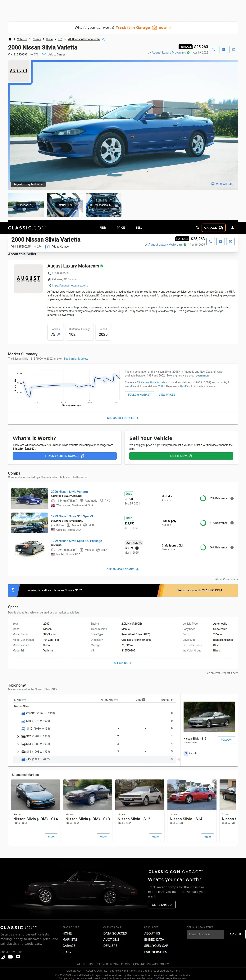
Task: Click Sell your car with CLASSIC.COM link
Action: pyautogui.click(x=200, y=590)
